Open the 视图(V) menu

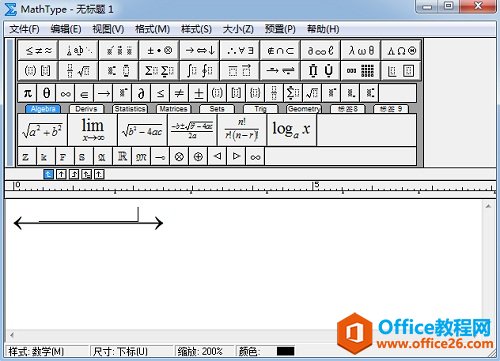tap(108, 29)
